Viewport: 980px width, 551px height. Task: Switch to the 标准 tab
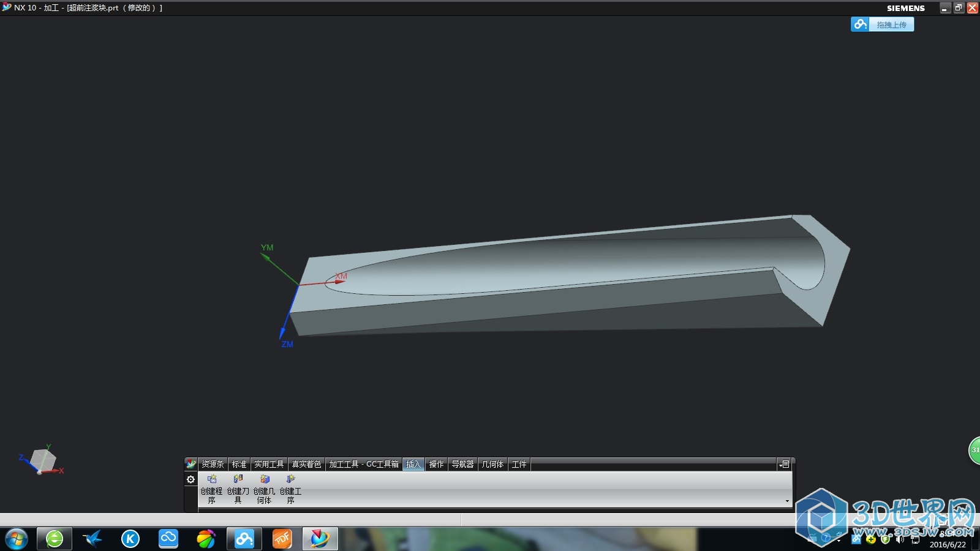coord(239,465)
